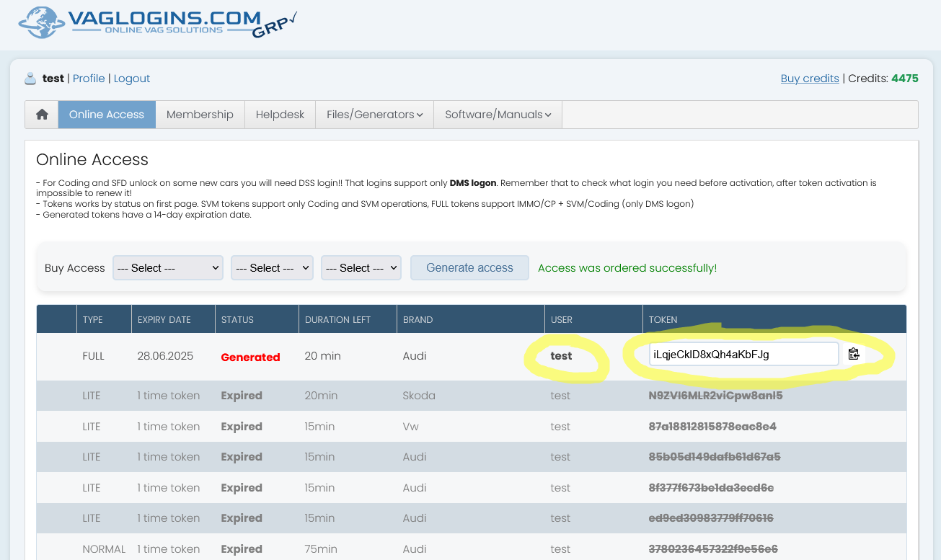
Task: Open the second Buy Access select dropdown
Action: click(x=272, y=268)
